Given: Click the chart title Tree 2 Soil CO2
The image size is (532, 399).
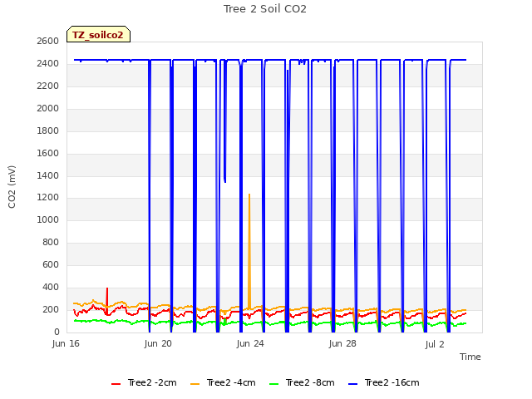Looking at the screenshot, I should click(x=265, y=9).
